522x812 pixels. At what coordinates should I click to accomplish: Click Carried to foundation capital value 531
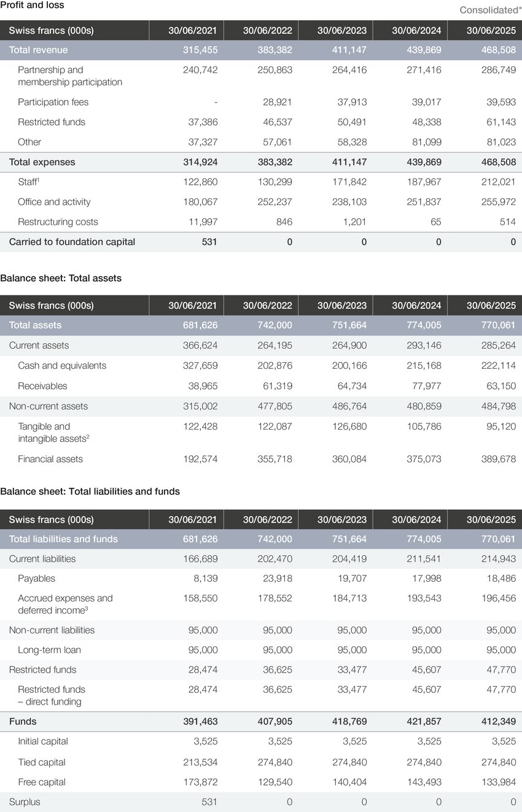(x=209, y=242)
